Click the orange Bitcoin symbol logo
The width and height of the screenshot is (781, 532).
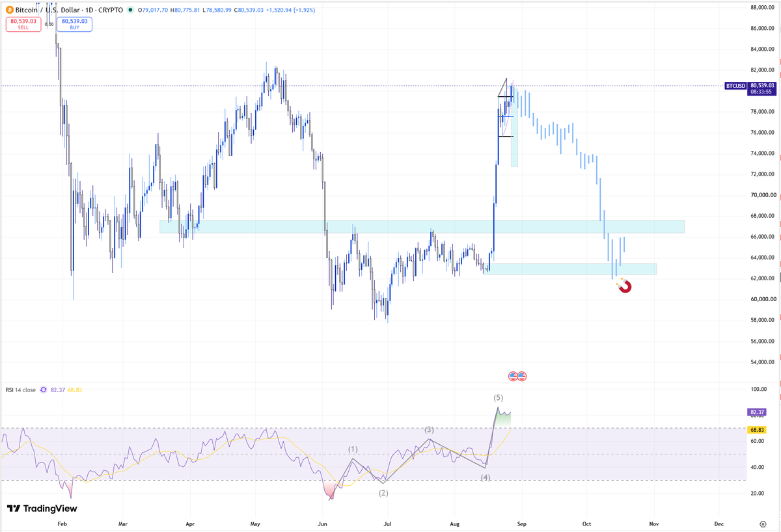coord(8,11)
